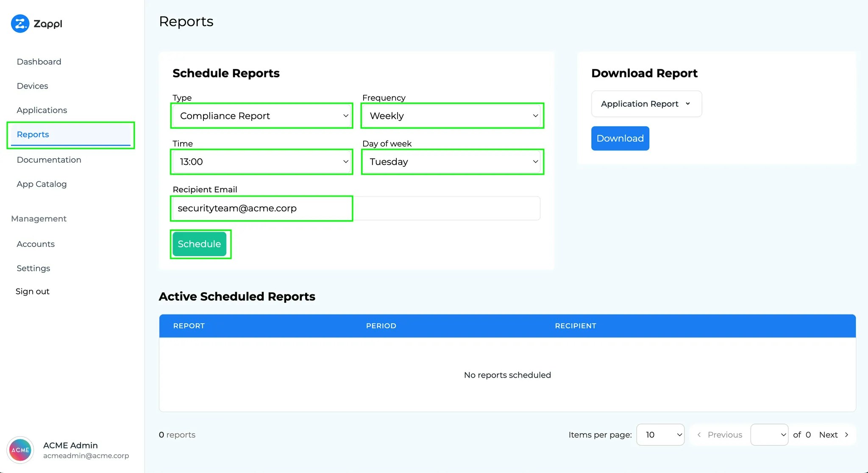The width and height of the screenshot is (868, 473).
Task: Open the report Type dropdown
Action: coord(262,116)
